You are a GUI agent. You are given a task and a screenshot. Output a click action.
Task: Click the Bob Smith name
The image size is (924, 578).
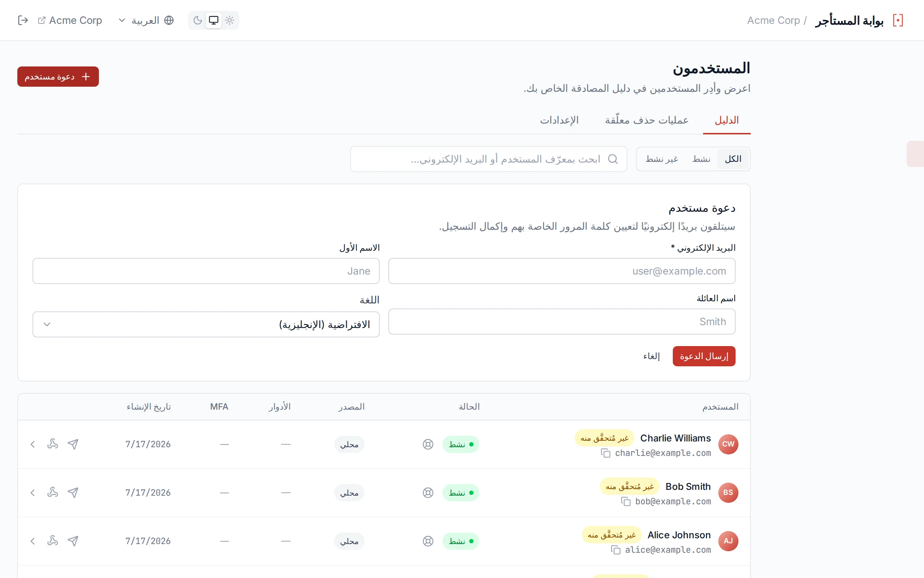coord(688,487)
